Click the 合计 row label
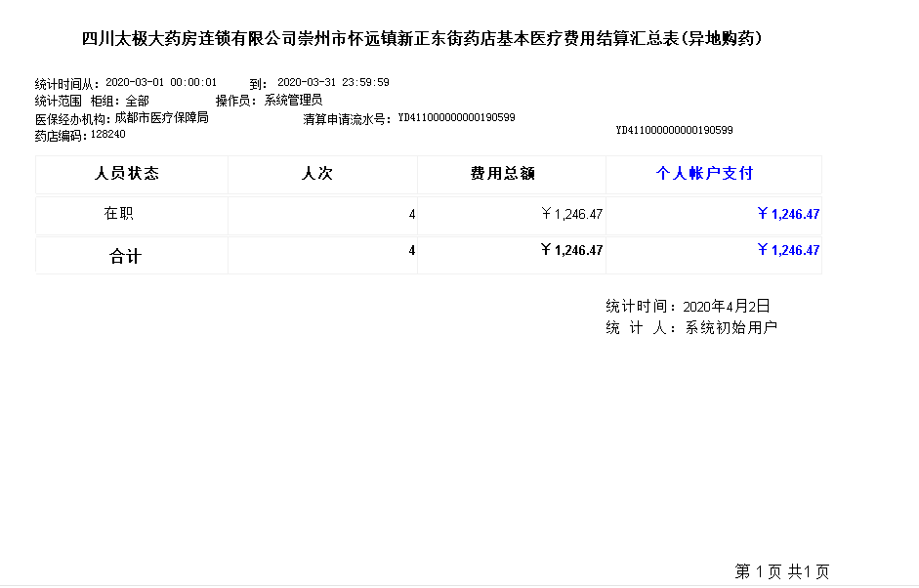 point(125,257)
